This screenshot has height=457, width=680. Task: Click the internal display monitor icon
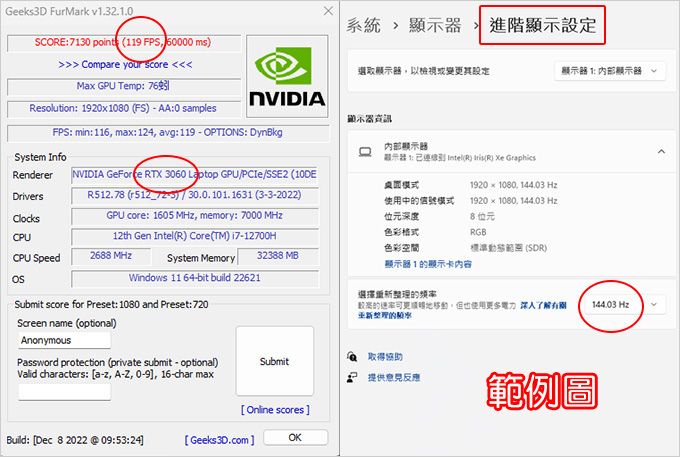[365, 152]
